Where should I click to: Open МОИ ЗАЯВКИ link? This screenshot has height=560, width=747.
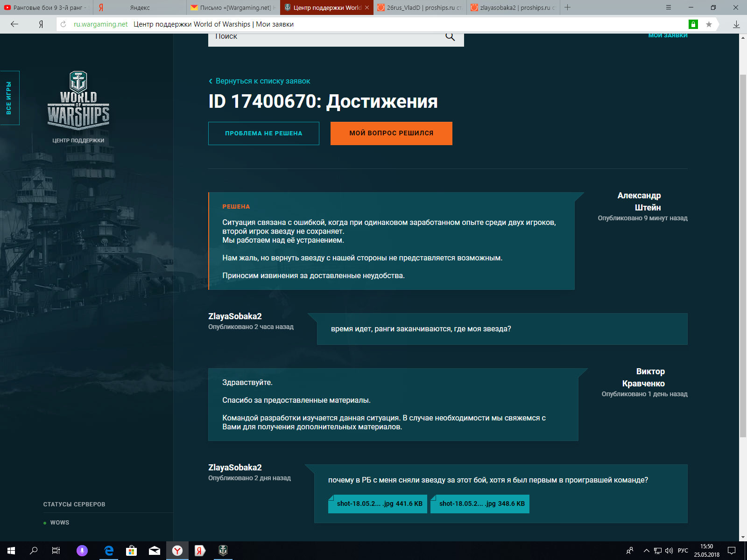coord(668,35)
